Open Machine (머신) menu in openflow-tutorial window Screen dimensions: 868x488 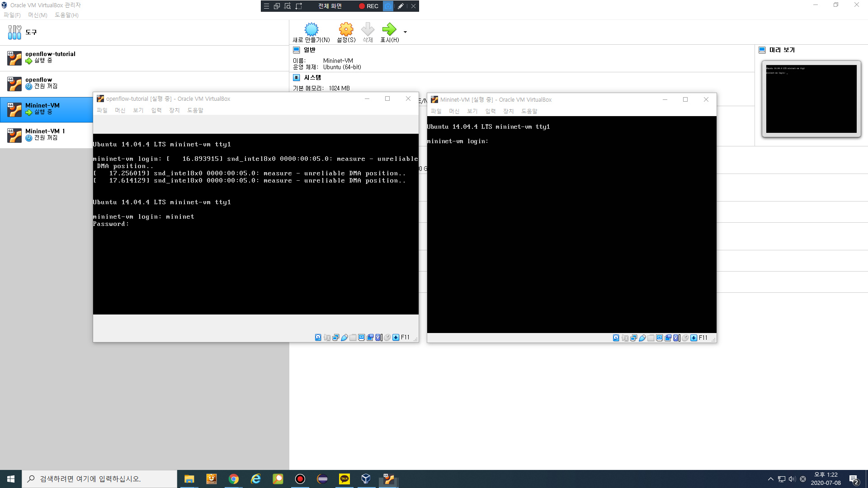coord(120,110)
